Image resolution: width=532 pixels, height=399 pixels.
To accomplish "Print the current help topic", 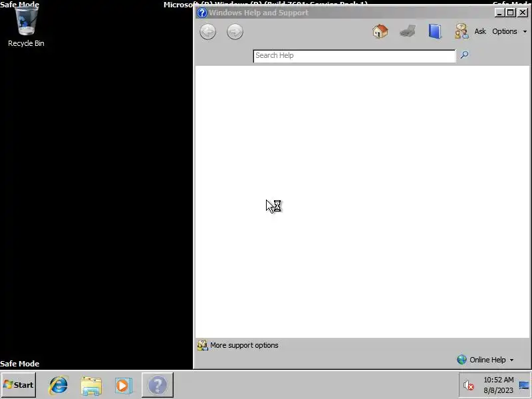I will pyautogui.click(x=408, y=31).
